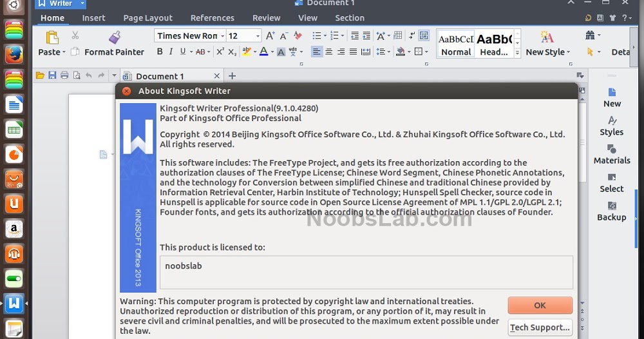Screen dimensions: 644x339
Task: Increase the paragraph indent
Action: pos(366,35)
